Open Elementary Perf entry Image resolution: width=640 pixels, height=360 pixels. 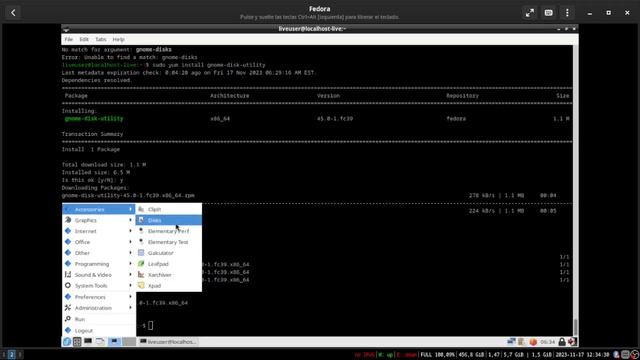pyautogui.click(x=169, y=231)
